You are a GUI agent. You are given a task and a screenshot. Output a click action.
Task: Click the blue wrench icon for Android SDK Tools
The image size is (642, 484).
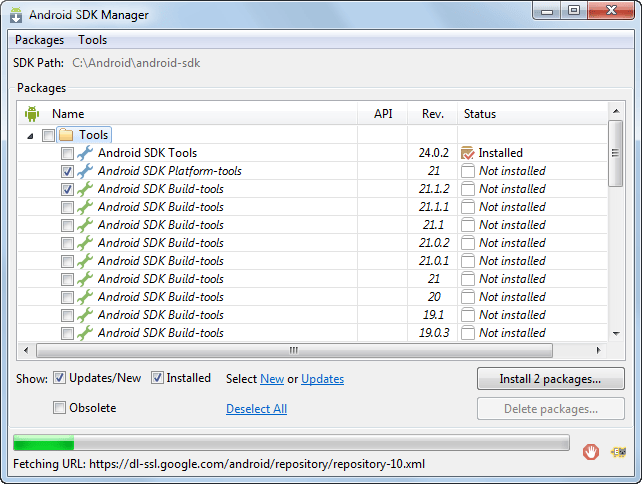tap(85, 153)
